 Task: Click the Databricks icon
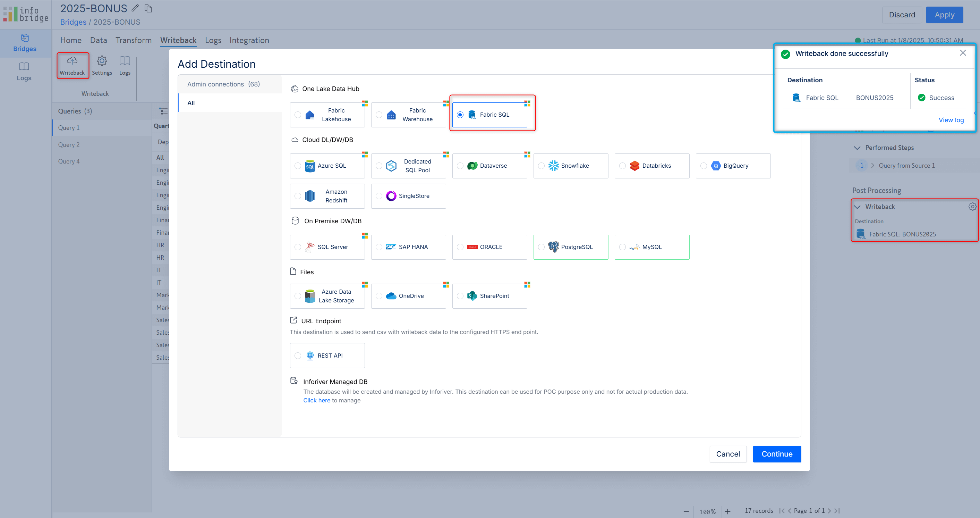(x=634, y=166)
